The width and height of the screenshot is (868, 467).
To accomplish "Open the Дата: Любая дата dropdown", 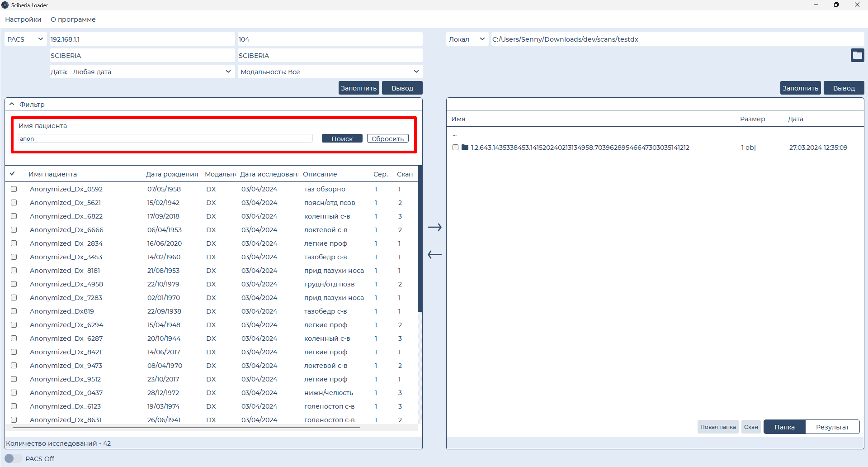I will click(x=142, y=72).
